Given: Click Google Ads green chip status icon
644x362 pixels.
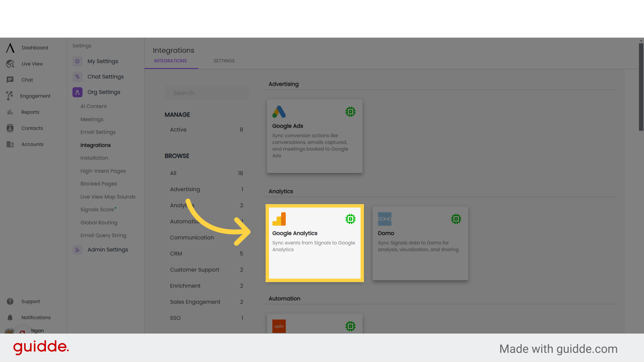Looking at the screenshot, I should point(351,112).
